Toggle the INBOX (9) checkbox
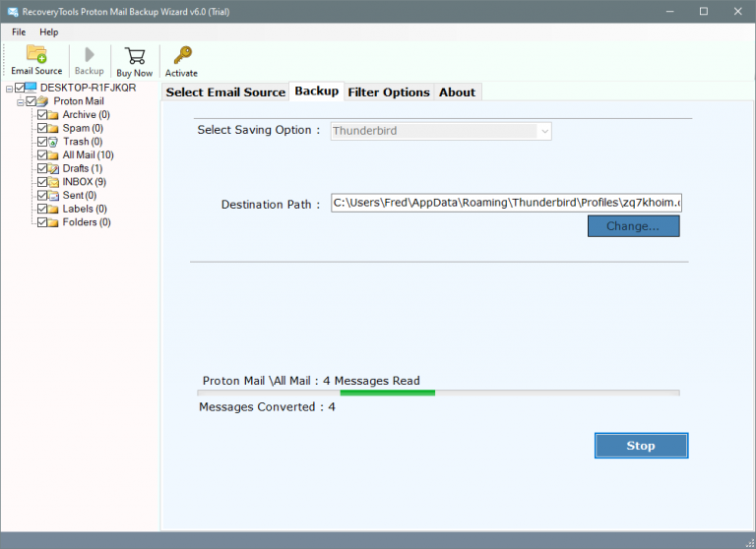Image resolution: width=756 pixels, height=549 pixels. 42,182
